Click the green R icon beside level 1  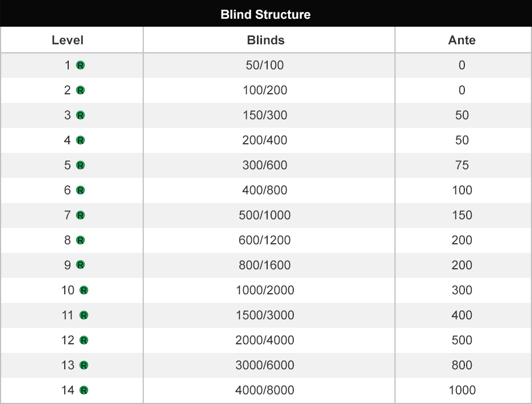point(80,65)
